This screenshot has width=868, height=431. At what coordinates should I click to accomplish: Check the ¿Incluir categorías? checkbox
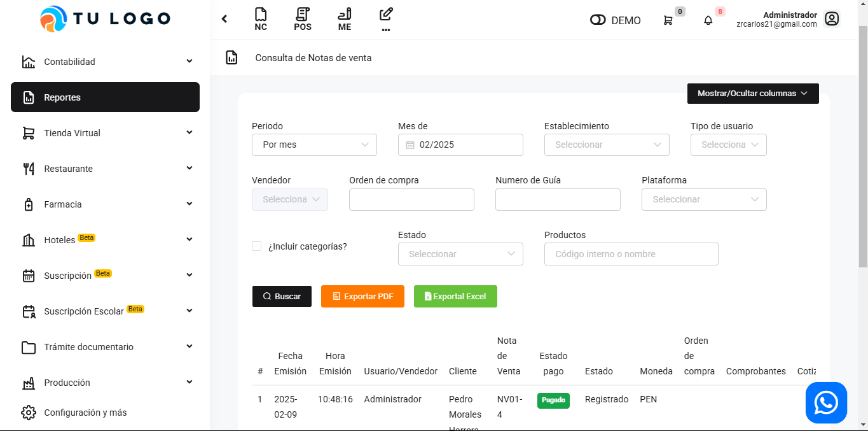pos(257,246)
